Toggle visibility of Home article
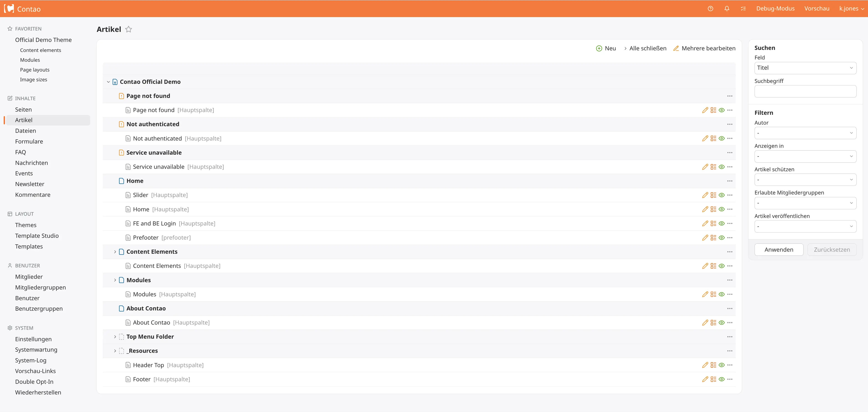 721,209
